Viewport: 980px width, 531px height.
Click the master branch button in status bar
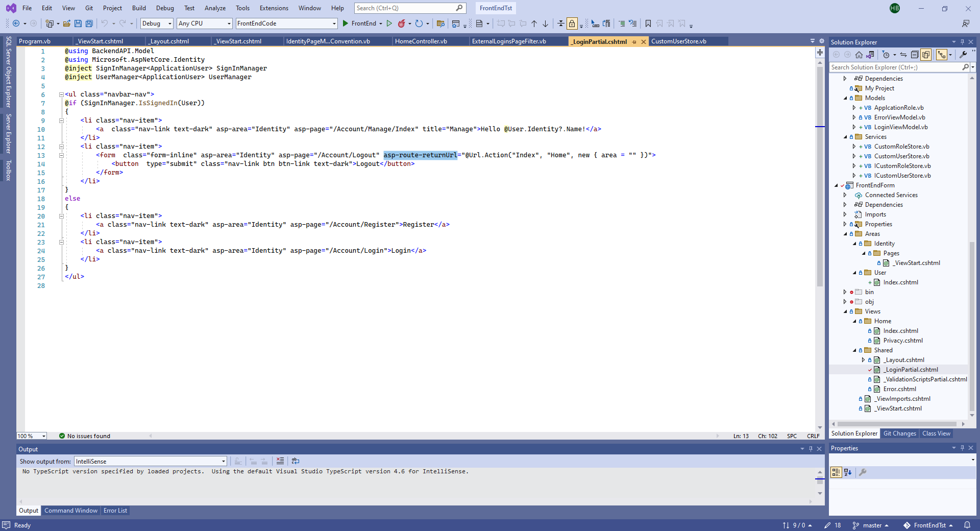[871, 525]
